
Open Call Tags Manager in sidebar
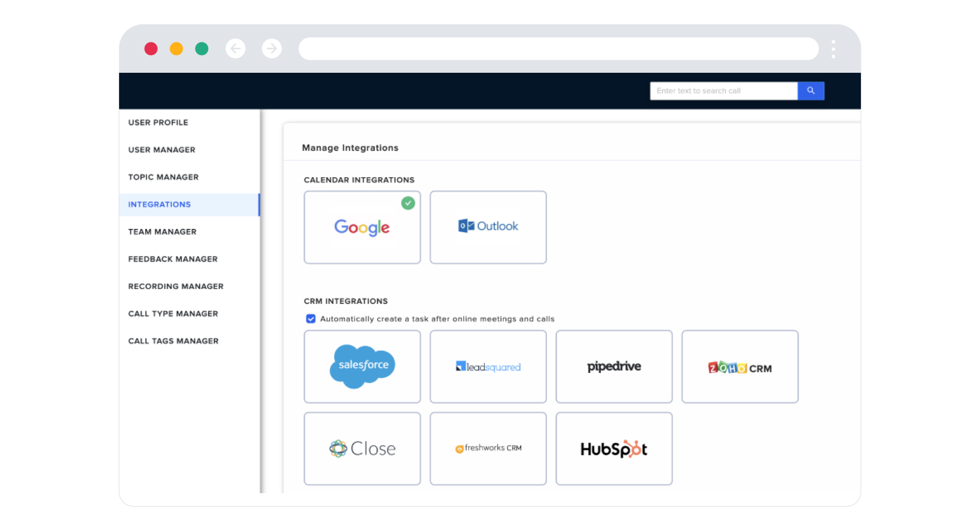173,341
